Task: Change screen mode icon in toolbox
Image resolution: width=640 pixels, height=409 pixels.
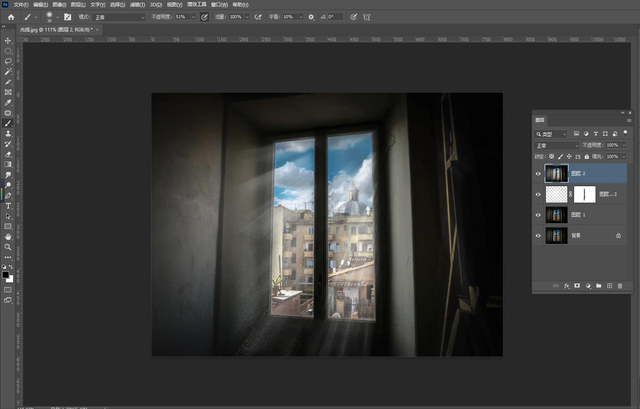Action: click(8, 300)
